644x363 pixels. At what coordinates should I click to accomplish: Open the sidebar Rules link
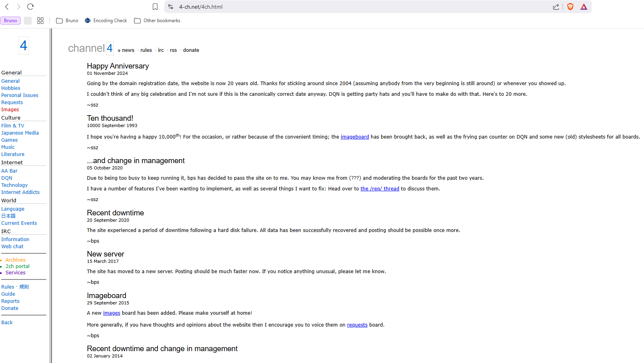(8, 287)
